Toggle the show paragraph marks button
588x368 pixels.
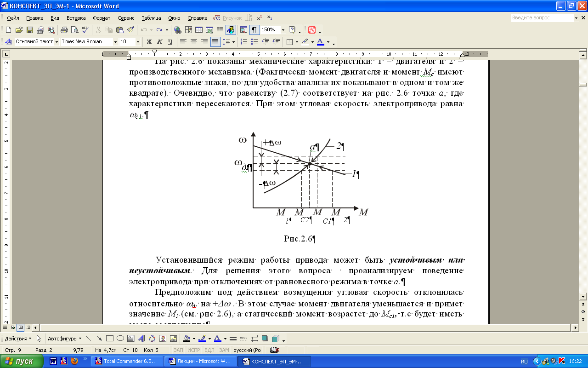point(254,30)
